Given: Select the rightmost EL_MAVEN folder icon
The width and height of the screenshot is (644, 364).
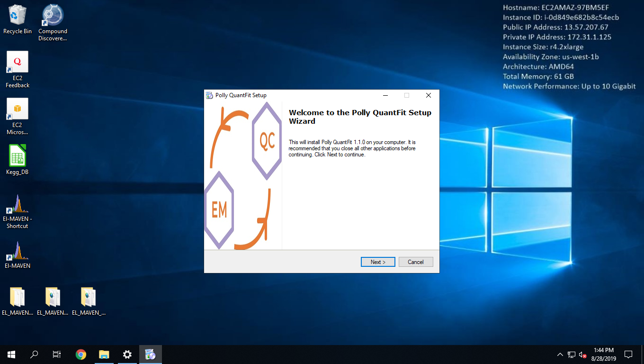Looking at the screenshot, I should click(x=88, y=301).
